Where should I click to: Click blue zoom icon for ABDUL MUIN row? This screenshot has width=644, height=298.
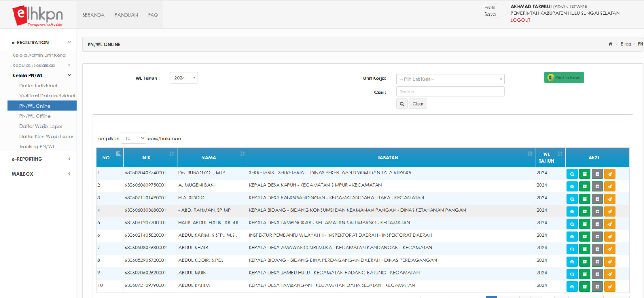tap(572, 274)
